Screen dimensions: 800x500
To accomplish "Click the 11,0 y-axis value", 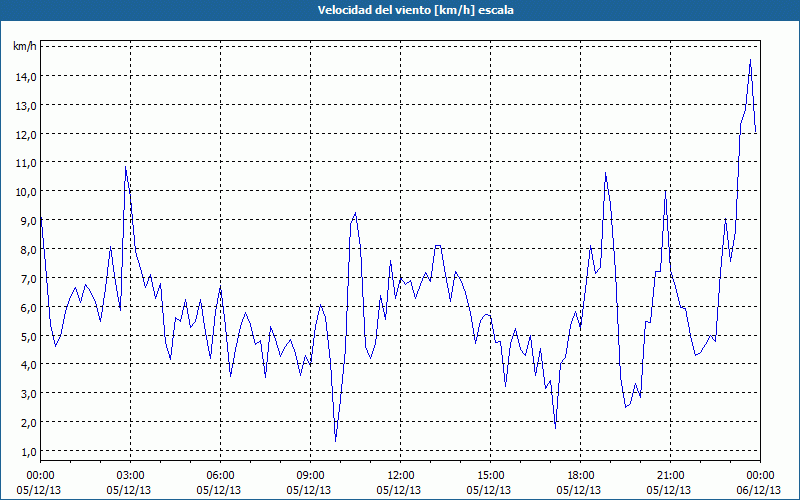I will (26, 163).
